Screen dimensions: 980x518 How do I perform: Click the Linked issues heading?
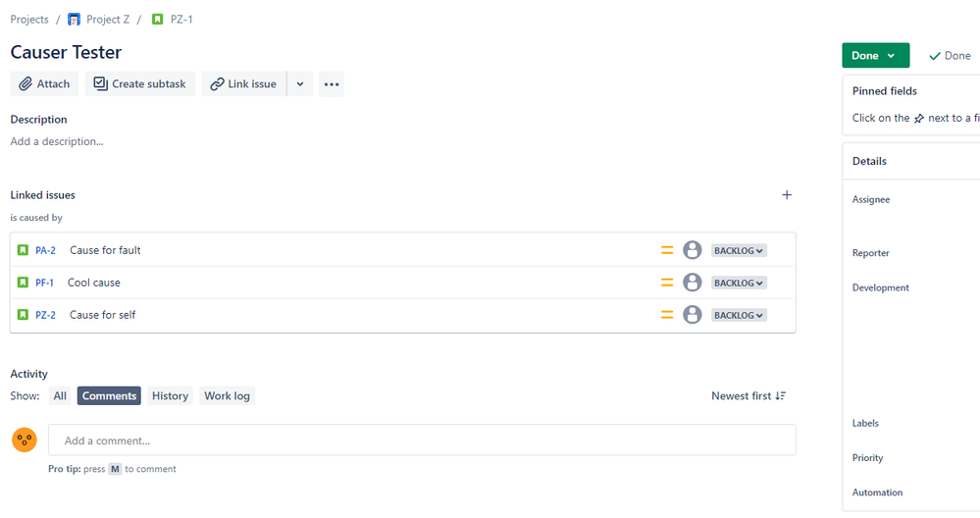42,195
